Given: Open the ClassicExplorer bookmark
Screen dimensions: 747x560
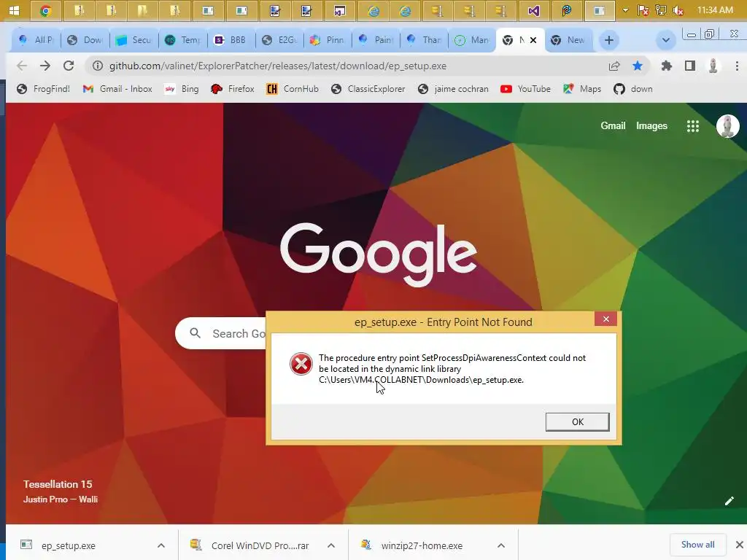Looking at the screenshot, I should (368, 89).
